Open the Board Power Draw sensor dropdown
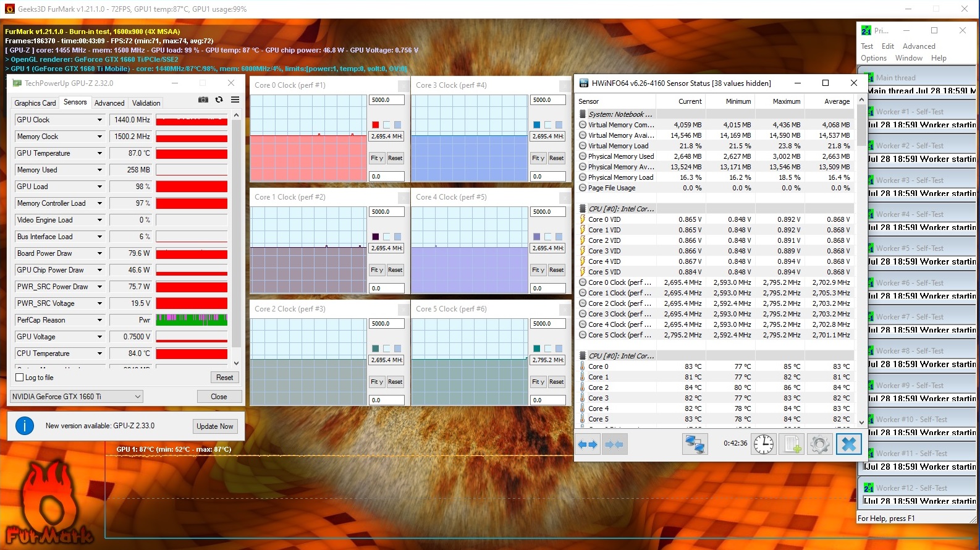The image size is (980, 550). pos(99,253)
